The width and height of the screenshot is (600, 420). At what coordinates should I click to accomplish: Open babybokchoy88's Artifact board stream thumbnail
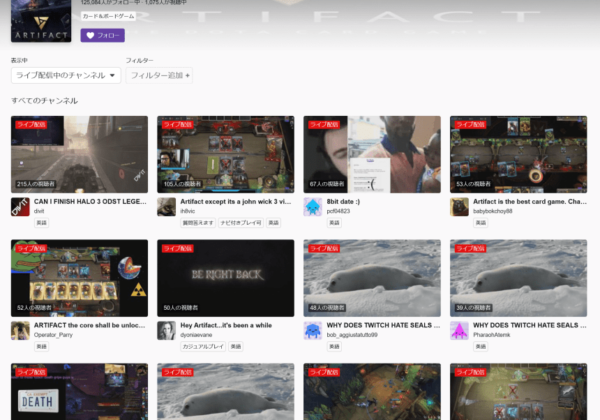click(x=518, y=155)
